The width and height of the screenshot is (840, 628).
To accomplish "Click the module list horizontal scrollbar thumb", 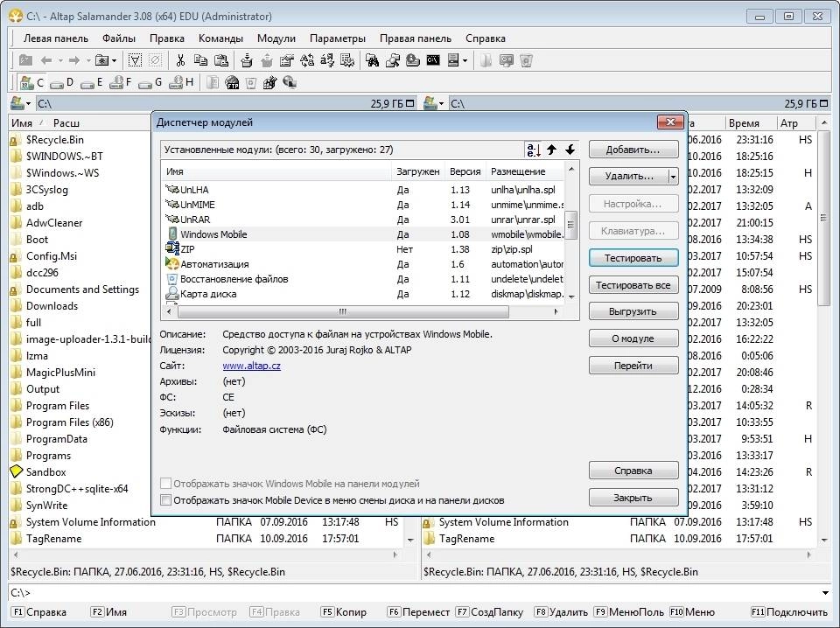I will [343, 311].
